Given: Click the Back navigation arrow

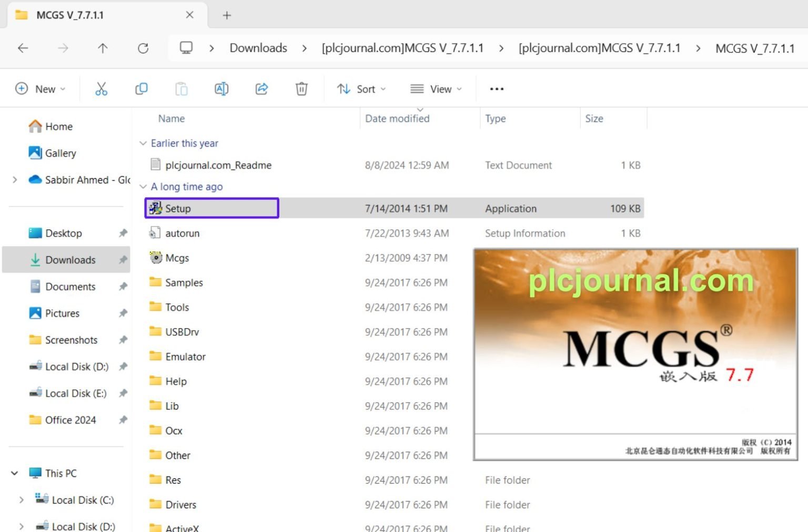Looking at the screenshot, I should click(x=23, y=48).
